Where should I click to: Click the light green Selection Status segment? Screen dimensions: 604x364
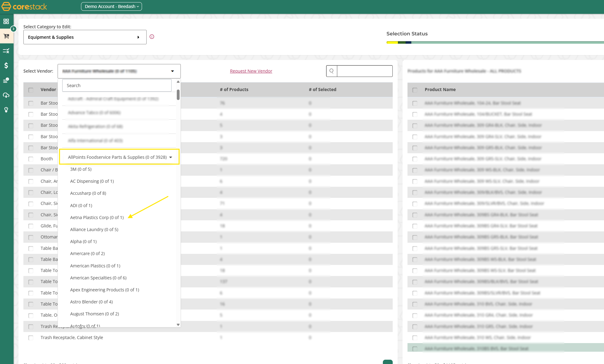tap(507, 42)
